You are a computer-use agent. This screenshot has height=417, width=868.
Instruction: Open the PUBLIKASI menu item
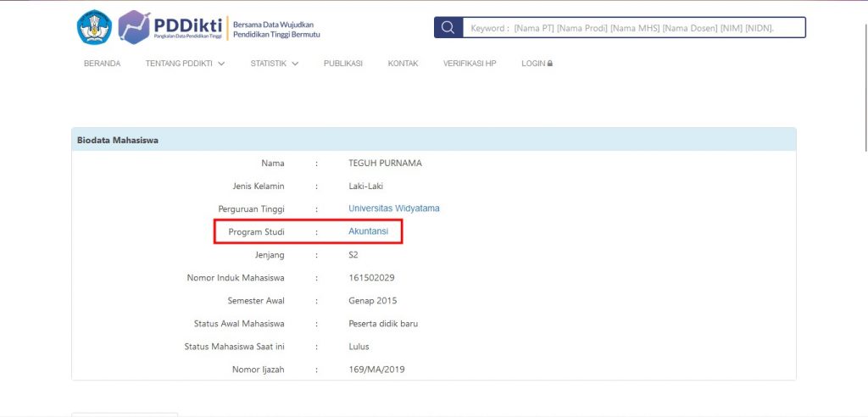(x=343, y=64)
